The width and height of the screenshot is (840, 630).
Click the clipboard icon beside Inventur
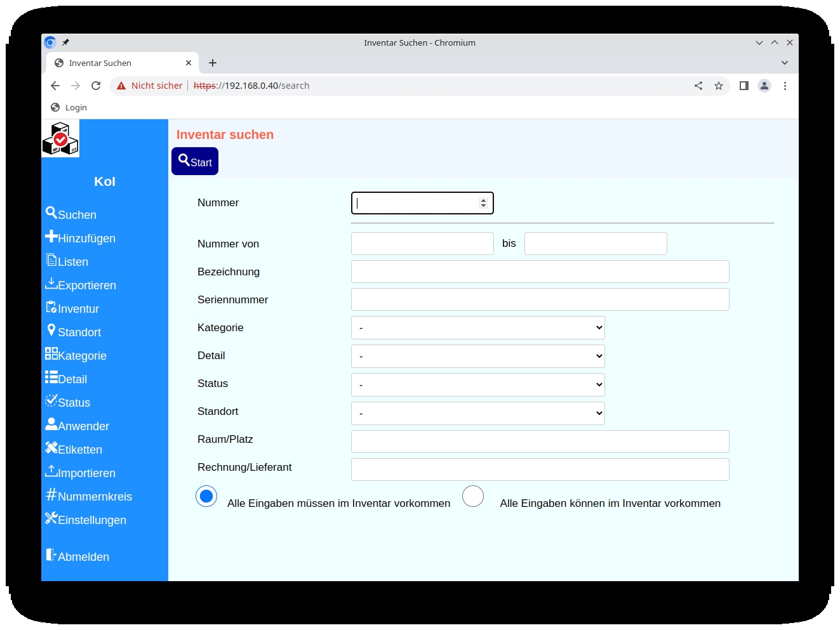[x=51, y=306]
